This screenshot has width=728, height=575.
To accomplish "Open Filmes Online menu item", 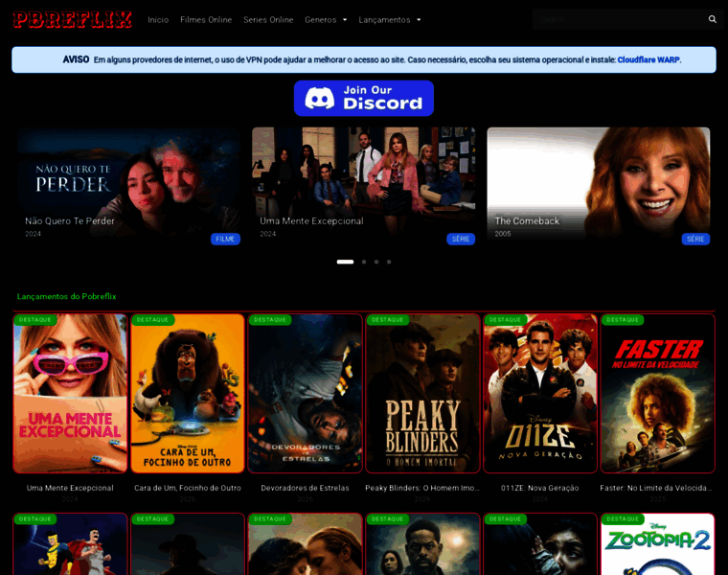I will 206,19.
